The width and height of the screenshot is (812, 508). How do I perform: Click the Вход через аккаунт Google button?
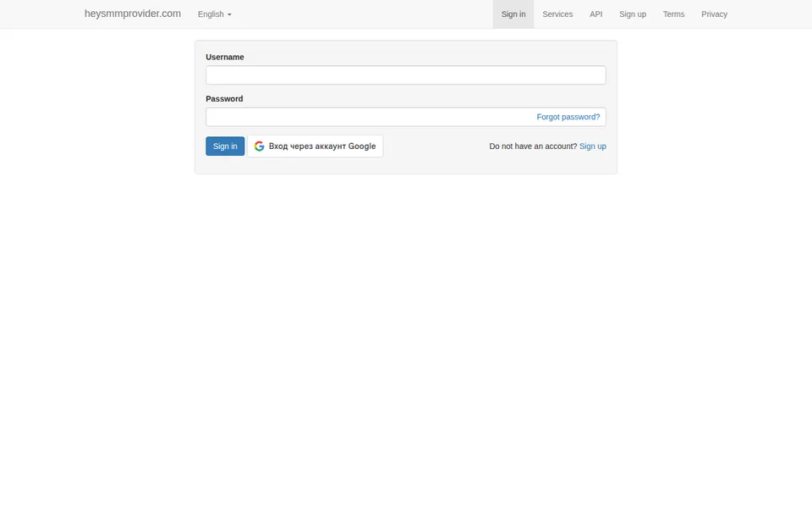(x=315, y=146)
